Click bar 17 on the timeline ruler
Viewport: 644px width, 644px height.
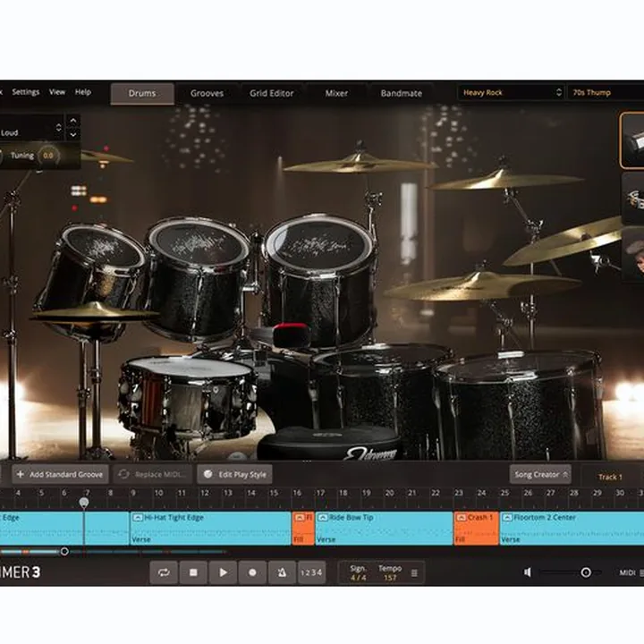pos(320,493)
